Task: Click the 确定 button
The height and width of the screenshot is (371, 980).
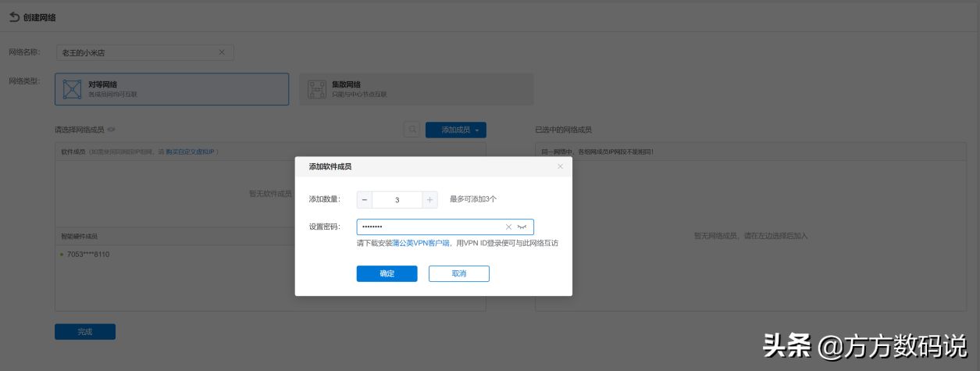Action: click(x=387, y=273)
